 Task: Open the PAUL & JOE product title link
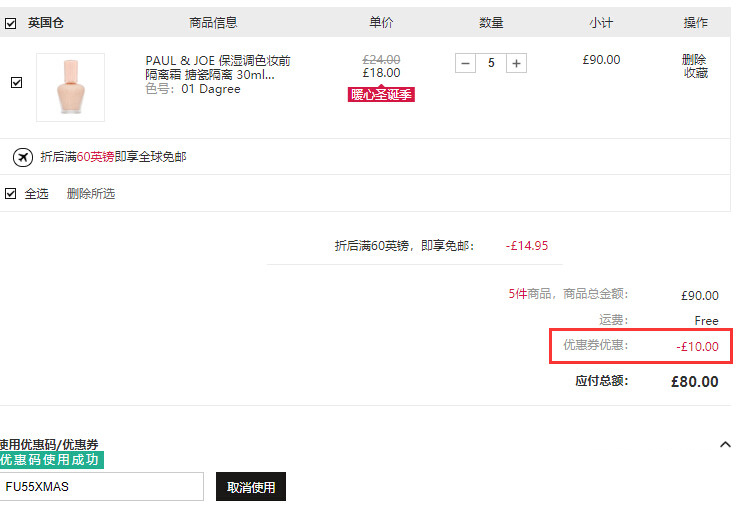point(218,68)
